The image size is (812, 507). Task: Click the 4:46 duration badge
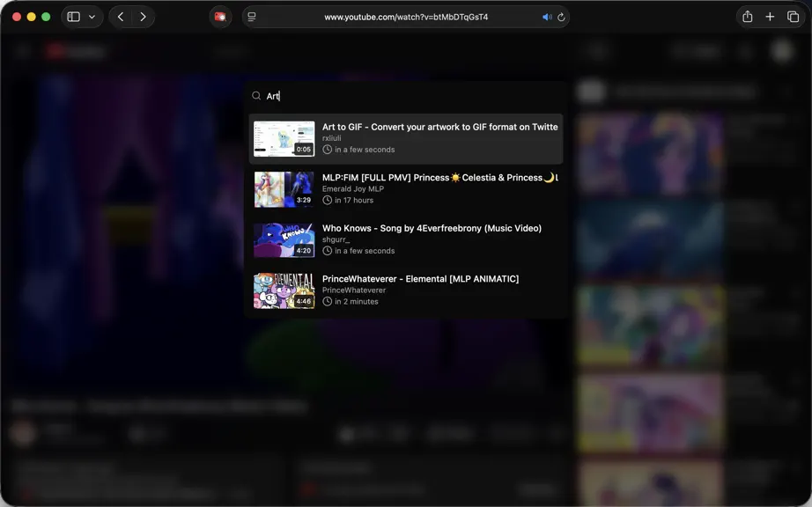point(304,301)
